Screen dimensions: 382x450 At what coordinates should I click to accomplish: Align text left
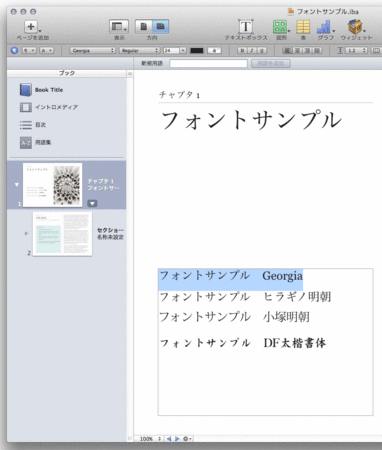287,50
